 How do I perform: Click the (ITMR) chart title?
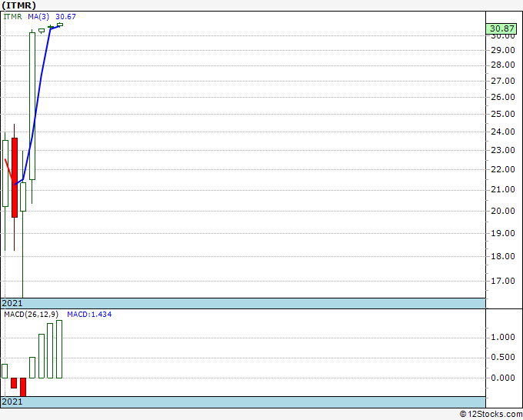coord(18,5)
